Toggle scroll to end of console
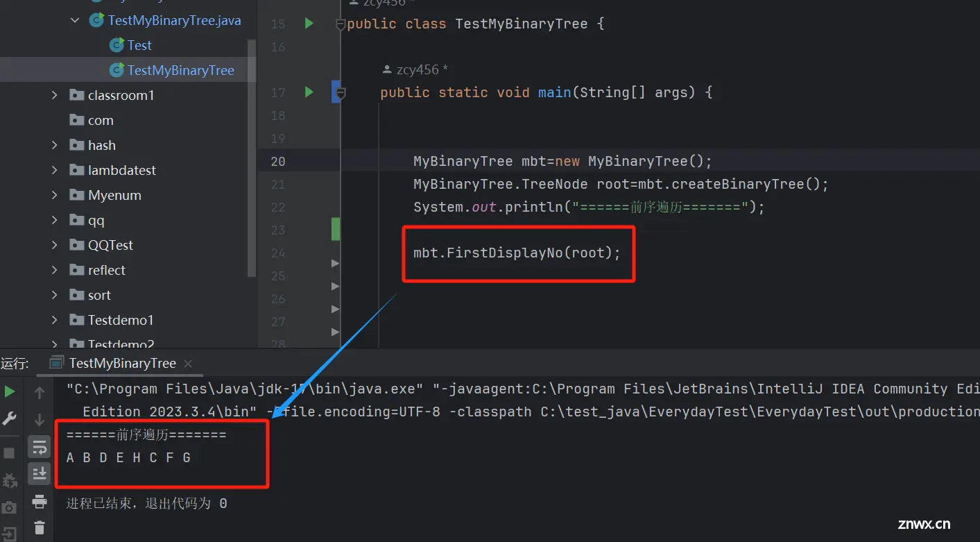 (x=40, y=473)
